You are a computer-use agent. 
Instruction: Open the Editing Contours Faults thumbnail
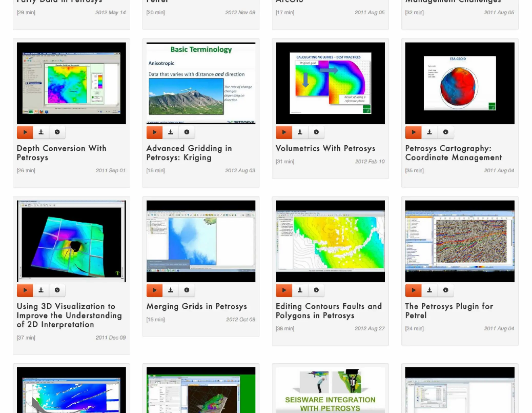330,241
